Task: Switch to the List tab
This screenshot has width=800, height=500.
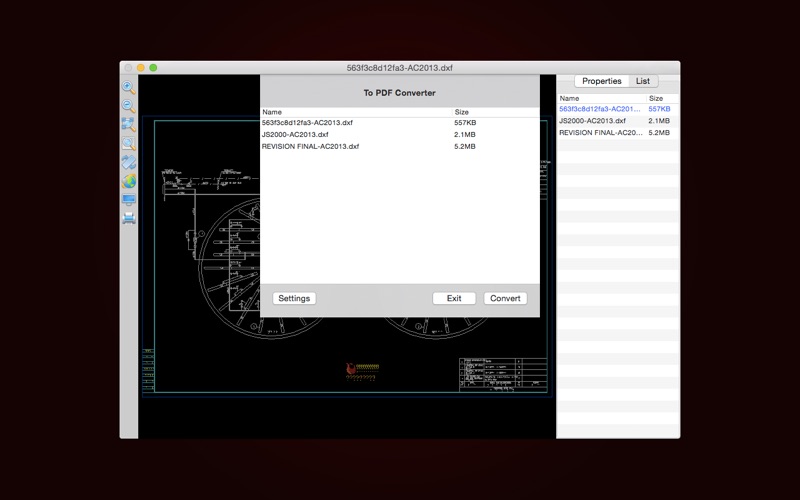Action: coord(642,81)
